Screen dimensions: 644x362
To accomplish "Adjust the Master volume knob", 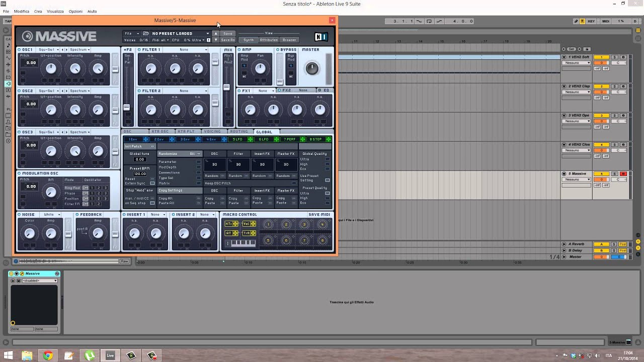I will 312,68.
